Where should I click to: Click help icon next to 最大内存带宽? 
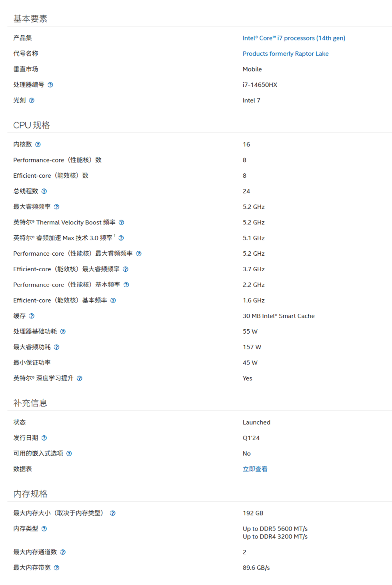pyautogui.click(x=57, y=568)
